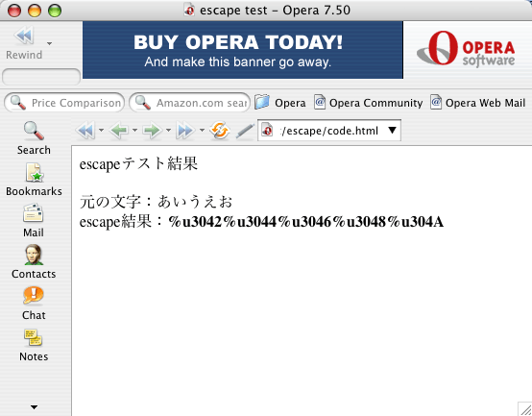Open the navigation Rewind dropdown arrow
This screenshot has height=416, width=532.
pos(101,130)
